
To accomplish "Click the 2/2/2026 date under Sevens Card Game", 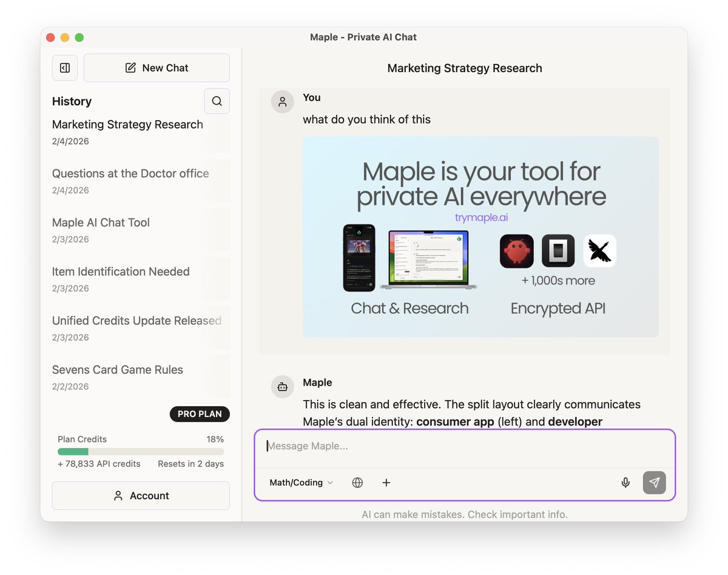I will pyautogui.click(x=70, y=387).
